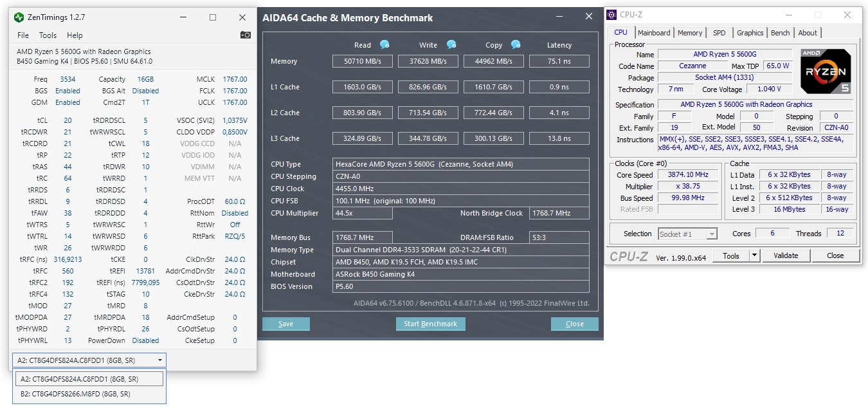
Task: Click the Save button in AIDA64
Action: 286,324
